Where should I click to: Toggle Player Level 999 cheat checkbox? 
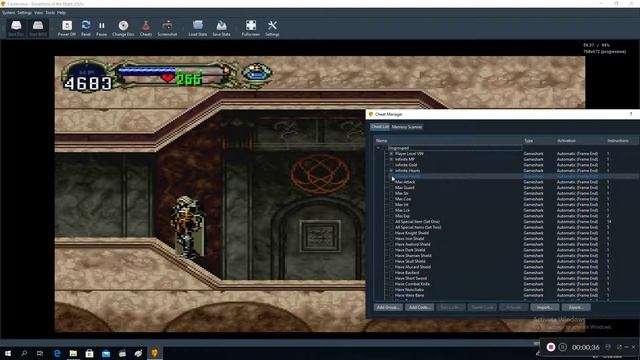[x=391, y=154]
